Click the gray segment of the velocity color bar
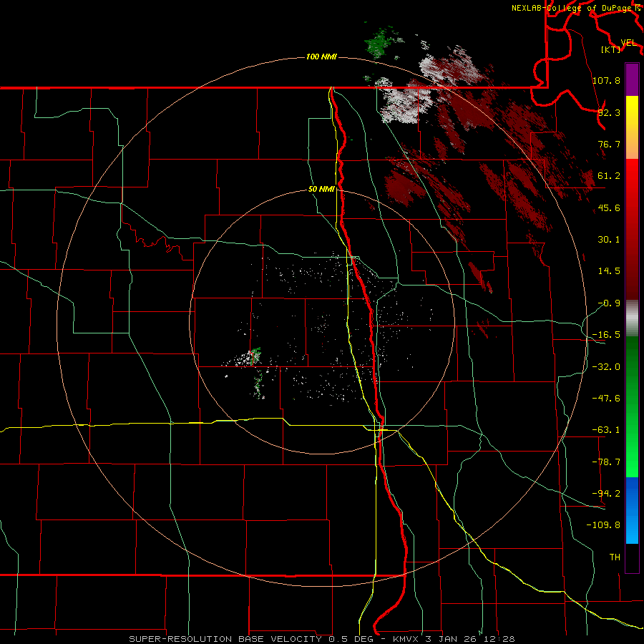 (x=632, y=318)
